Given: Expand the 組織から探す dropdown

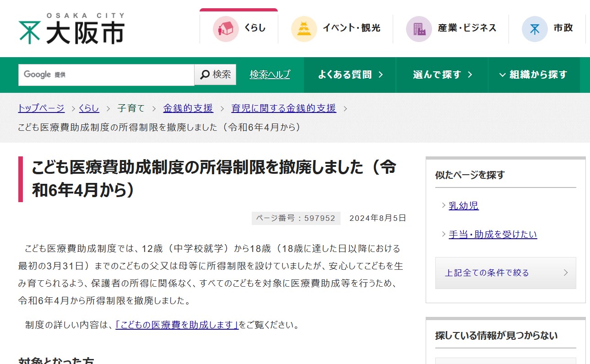Looking at the screenshot, I should [x=533, y=75].
